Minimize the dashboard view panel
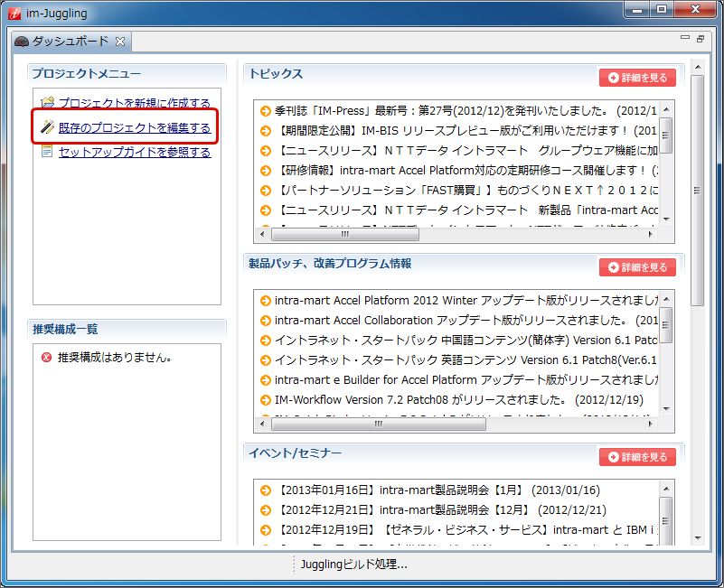724x588 pixels. pyautogui.click(x=685, y=38)
